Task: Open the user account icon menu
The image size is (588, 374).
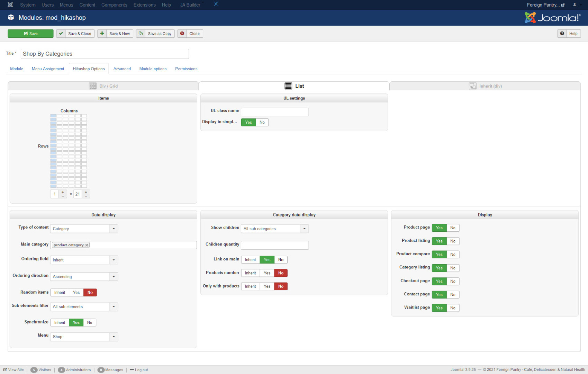Action: coord(575,5)
